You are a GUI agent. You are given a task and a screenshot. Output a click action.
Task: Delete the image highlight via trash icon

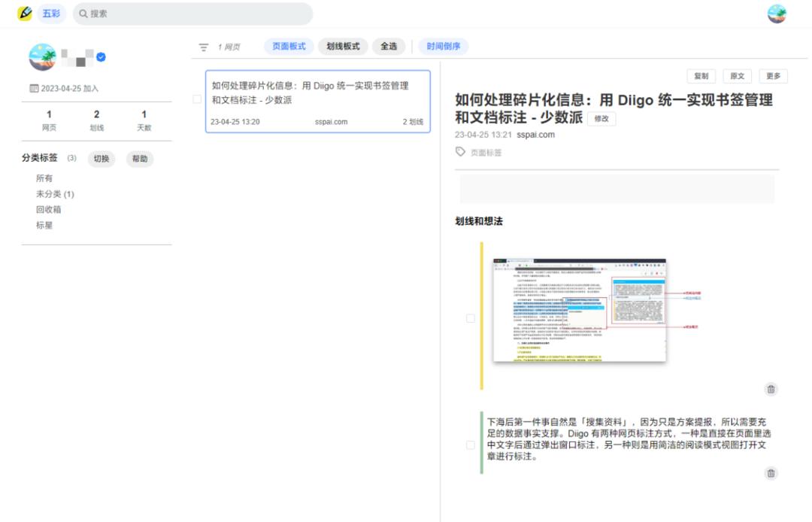coord(771,390)
